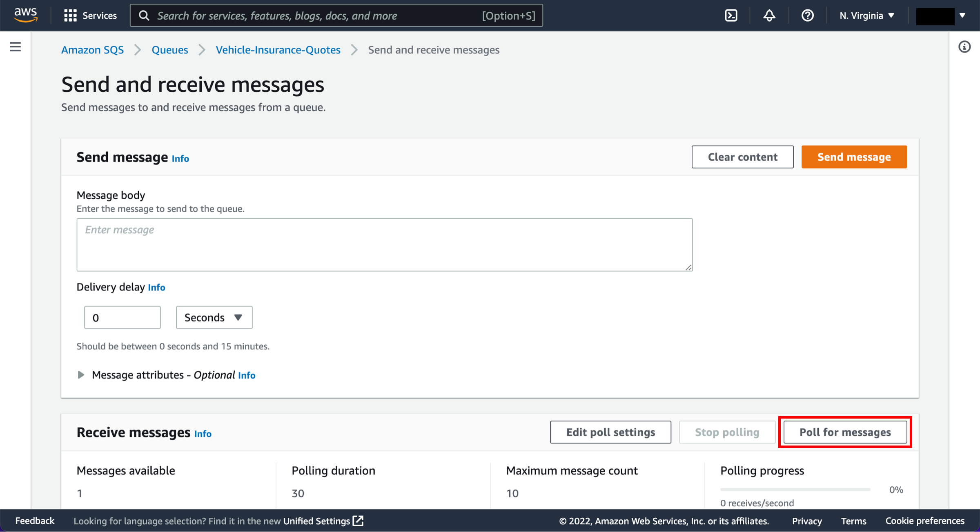The image size is (980, 532).
Task: Open the Delivery delay unit dropdown
Action: 213,317
